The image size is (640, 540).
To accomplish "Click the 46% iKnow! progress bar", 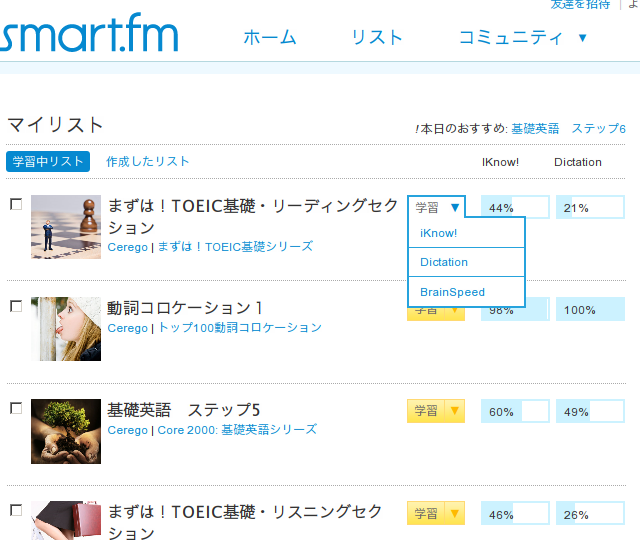I will point(515,513).
